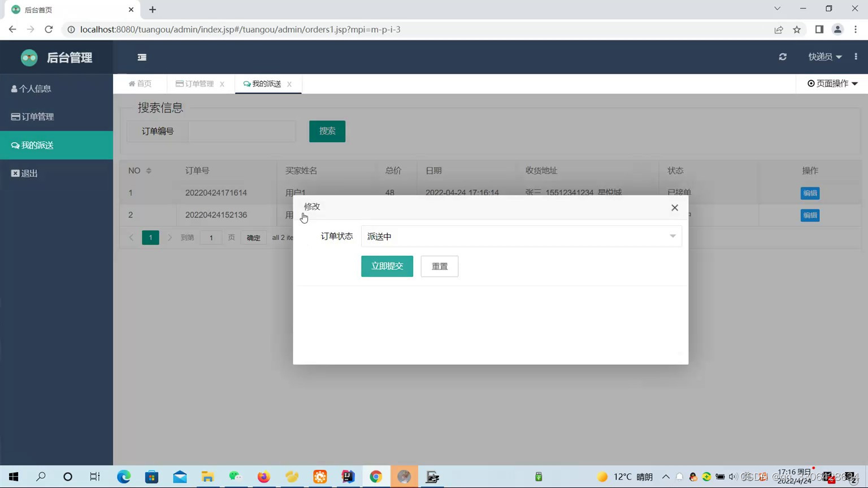The height and width of the screenshot is (488, 868).
Task: Open Cortana circle on taskbar
Action: click(x=68, y=477)
